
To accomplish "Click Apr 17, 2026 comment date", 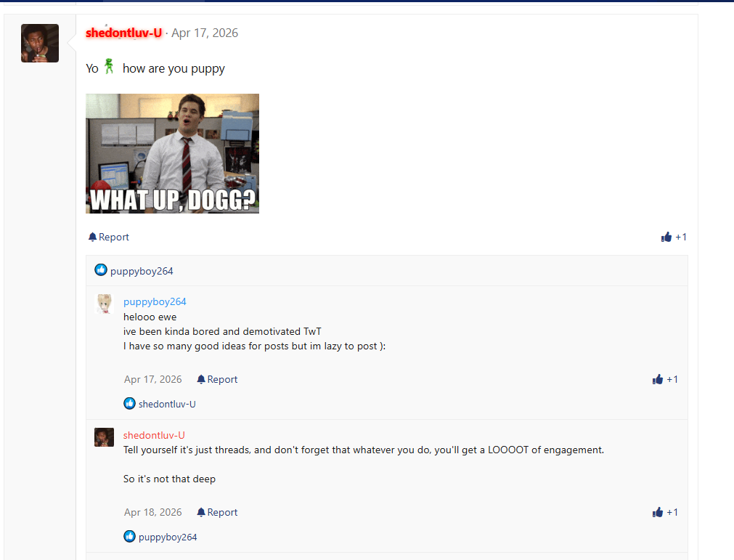I will click(x=152, y=379).
